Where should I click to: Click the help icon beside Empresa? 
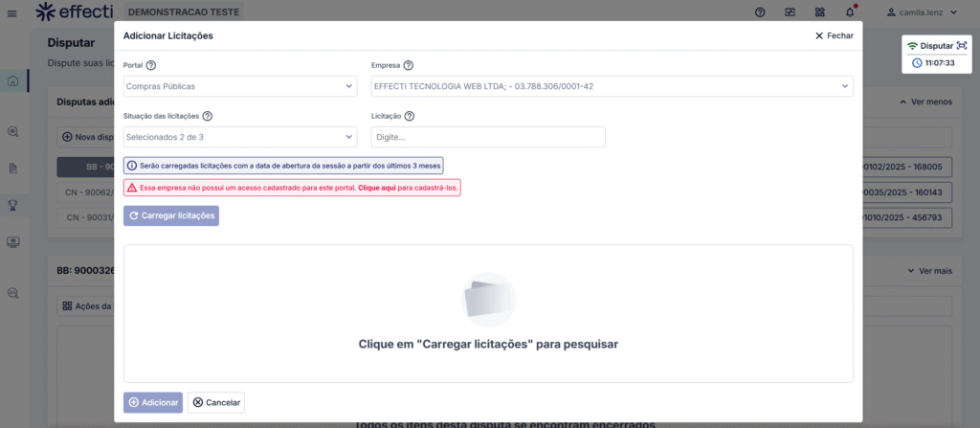coord(409,65)
